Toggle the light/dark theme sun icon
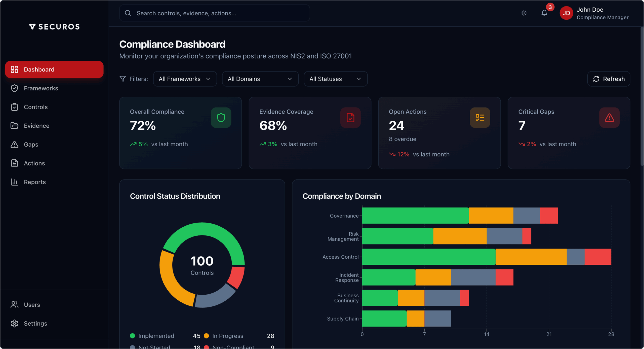The image size is (644, 349). click(524, 13)
